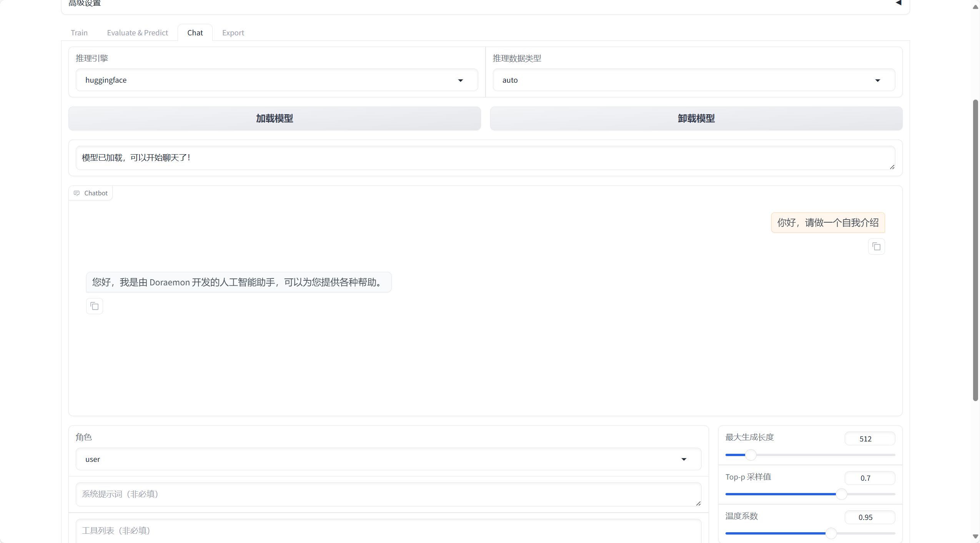Copy the Doraemon assistant reply
This screenshot has width=980, height=543.
pyautogui.click(x=94, y=306)
